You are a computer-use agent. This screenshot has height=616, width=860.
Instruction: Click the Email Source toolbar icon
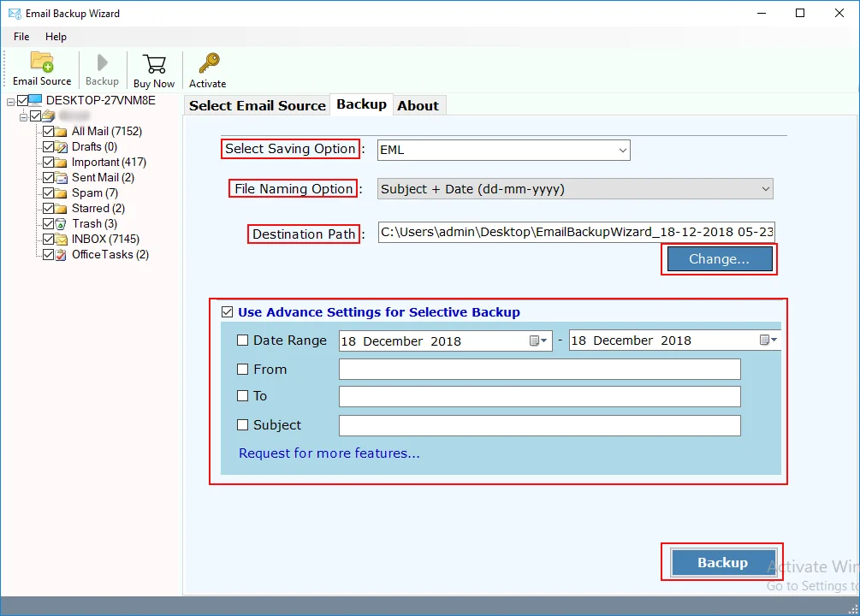point(42,63)
